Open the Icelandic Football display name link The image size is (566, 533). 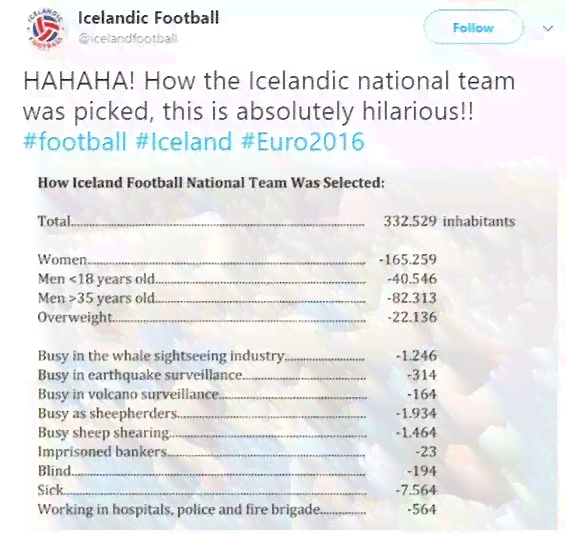pos(148,17)
